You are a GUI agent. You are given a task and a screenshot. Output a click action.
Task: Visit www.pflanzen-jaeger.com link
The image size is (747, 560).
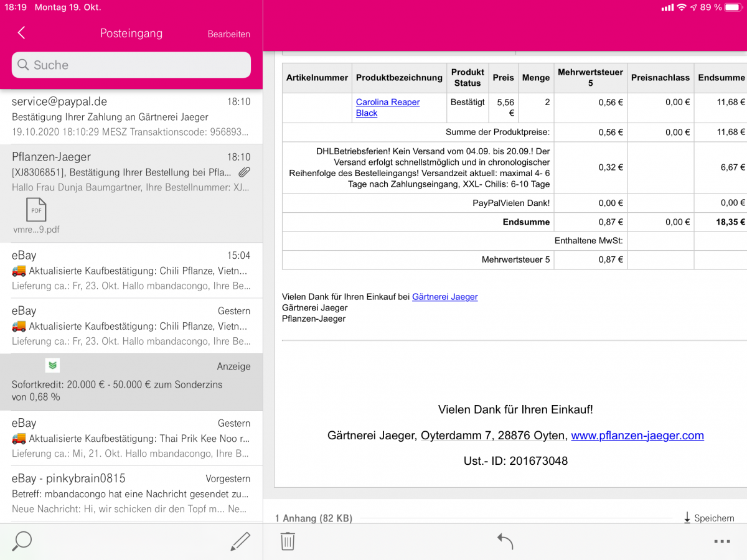click(637, 436)
